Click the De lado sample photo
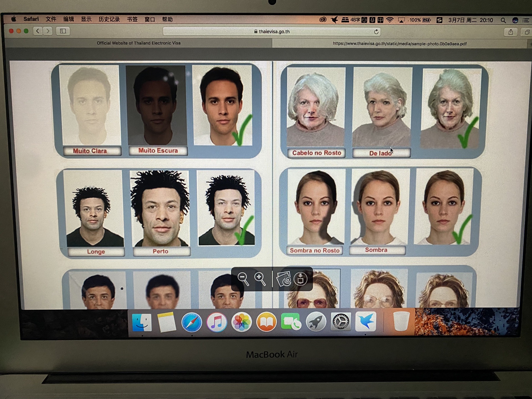Screen dimensions: 532x399 pos(382,107)
